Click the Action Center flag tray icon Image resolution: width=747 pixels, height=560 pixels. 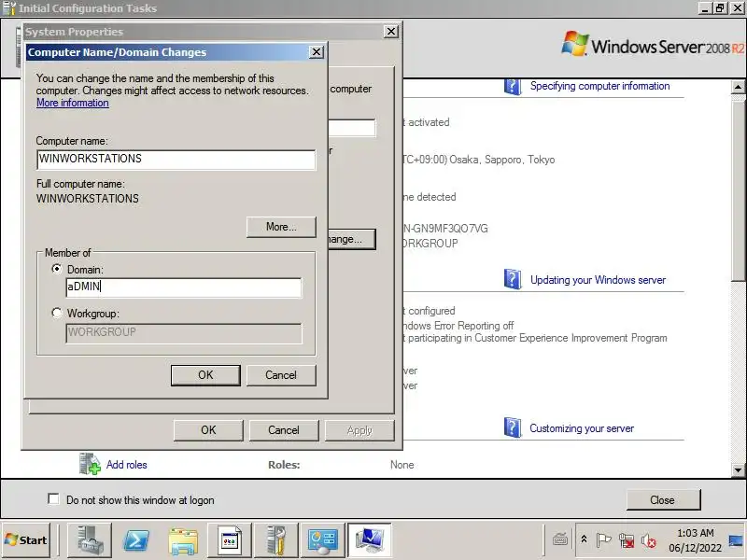coord(603,540)
